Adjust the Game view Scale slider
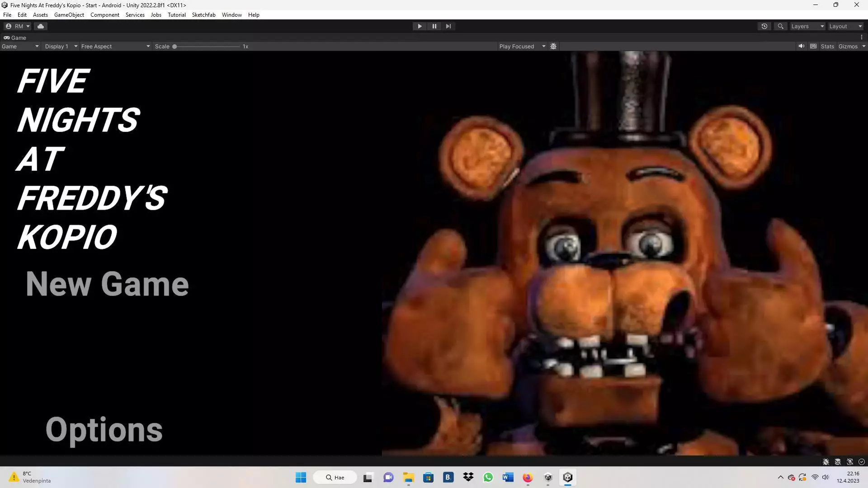The height and width of the screenshot is (488, 868). click(175, 46)
